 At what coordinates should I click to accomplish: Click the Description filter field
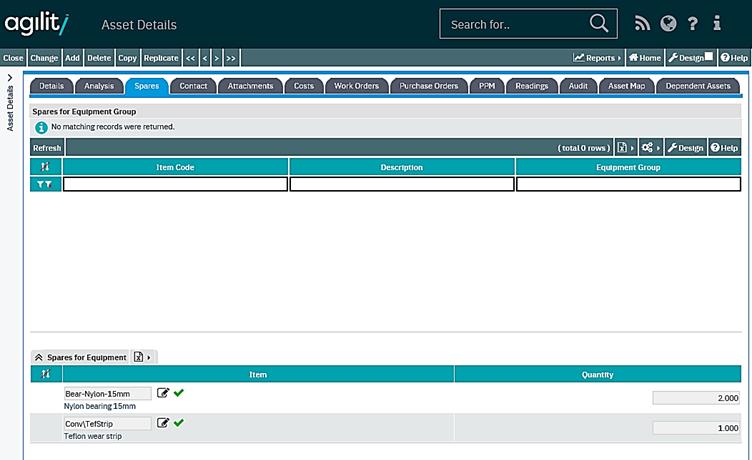[401, 184]
